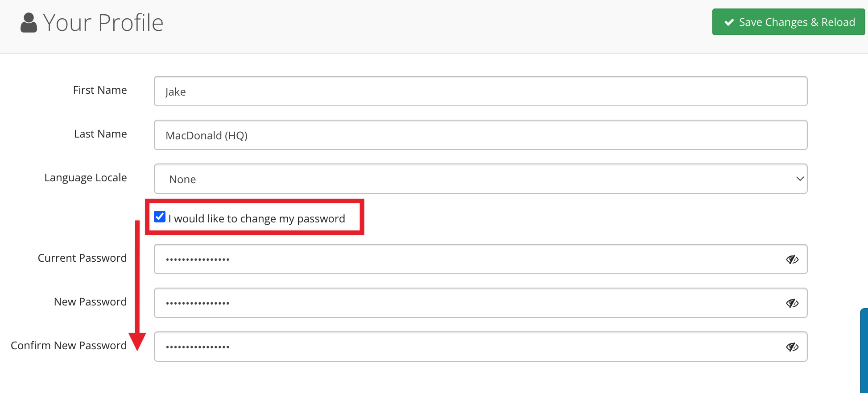
Task: Click the Your Profile page heading
Action: (103, 23)
